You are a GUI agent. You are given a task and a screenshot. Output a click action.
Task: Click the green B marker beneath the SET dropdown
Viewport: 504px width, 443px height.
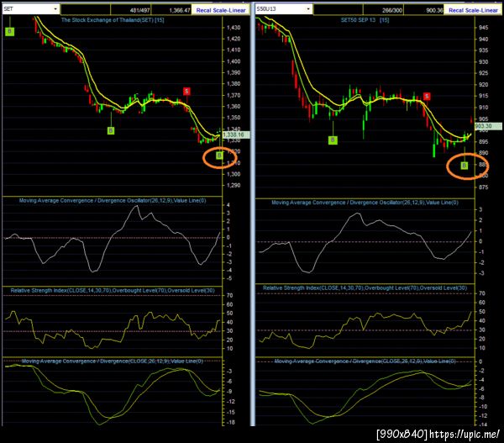tap(9, 31)
